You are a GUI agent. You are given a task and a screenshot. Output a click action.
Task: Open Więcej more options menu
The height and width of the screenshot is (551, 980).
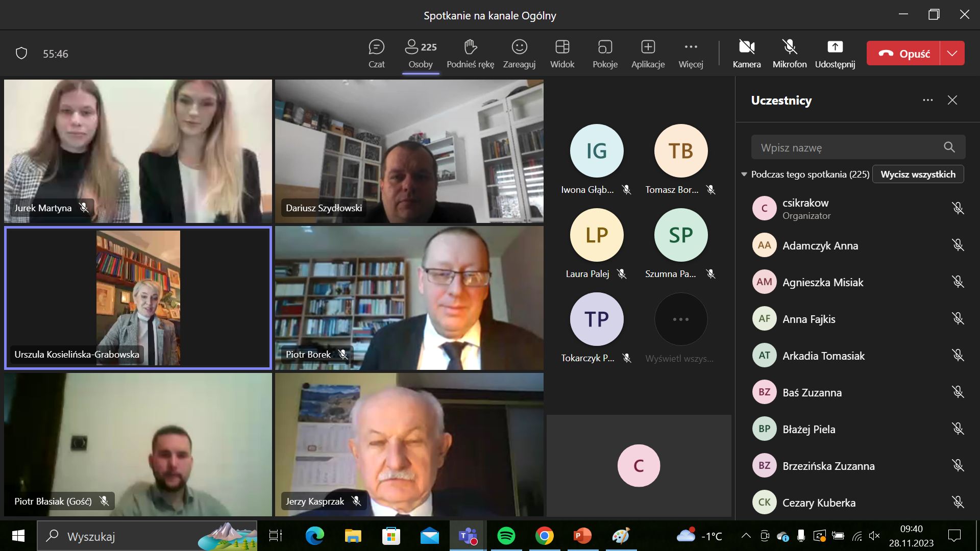click(691, 53)
